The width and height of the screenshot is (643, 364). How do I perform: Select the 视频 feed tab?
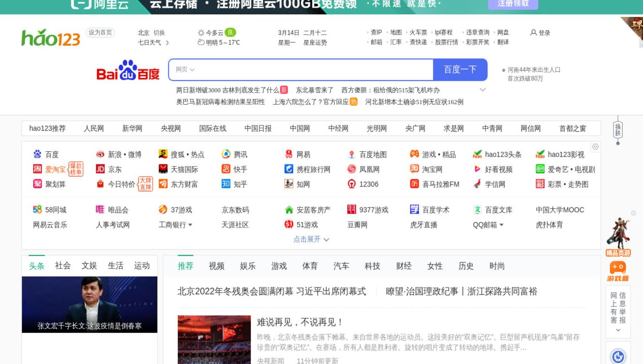tap(217, 266)
